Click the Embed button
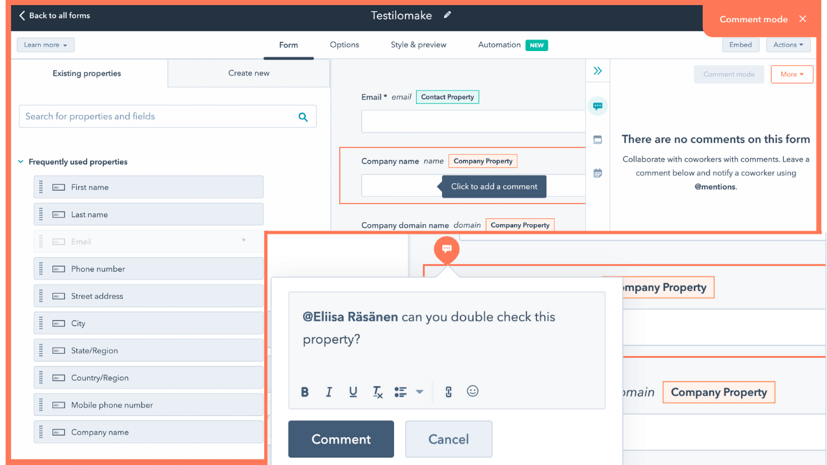Image resolution: width=827 pixels, height=465 pixels. pos(741,45)
